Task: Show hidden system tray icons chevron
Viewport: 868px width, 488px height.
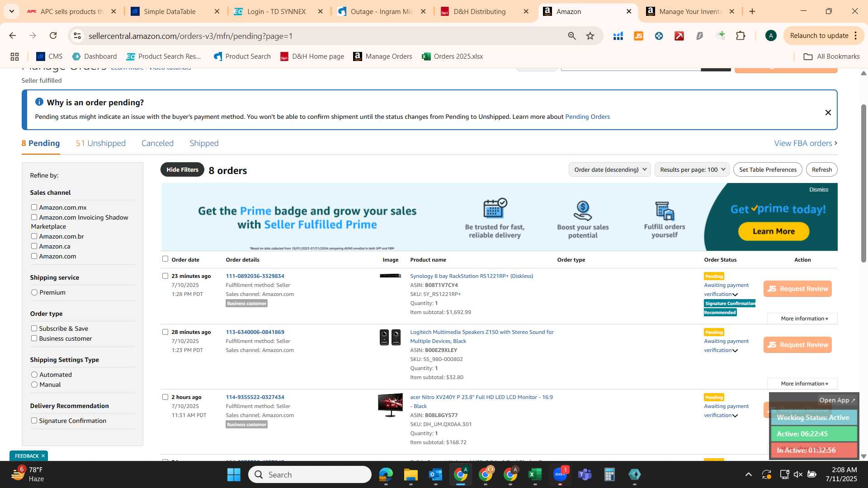Action: pyautogui.click(x=749, y=474)
